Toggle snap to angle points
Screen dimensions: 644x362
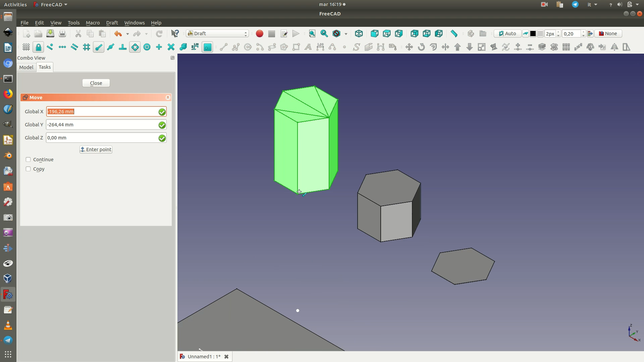[x=135, y=47]
